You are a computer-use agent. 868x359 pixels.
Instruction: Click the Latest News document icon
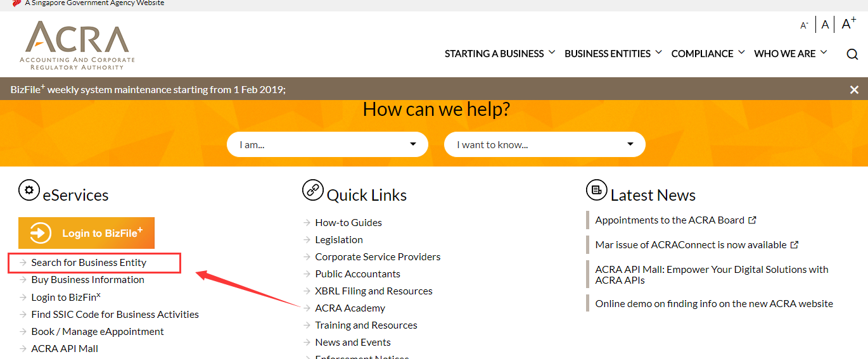(x=596, y=190)
